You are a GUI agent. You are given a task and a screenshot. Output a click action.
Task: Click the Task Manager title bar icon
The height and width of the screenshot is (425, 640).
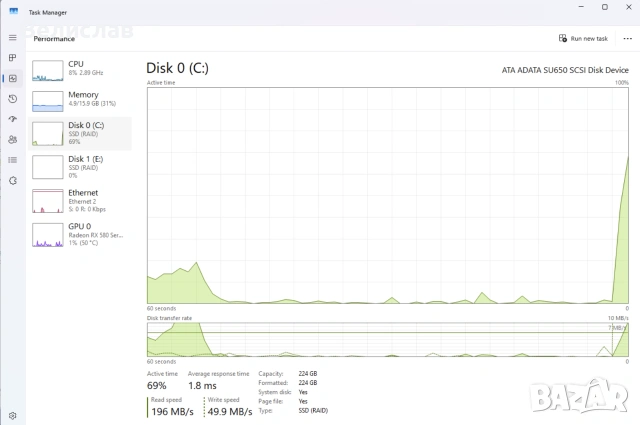click(x=14, y=11)
